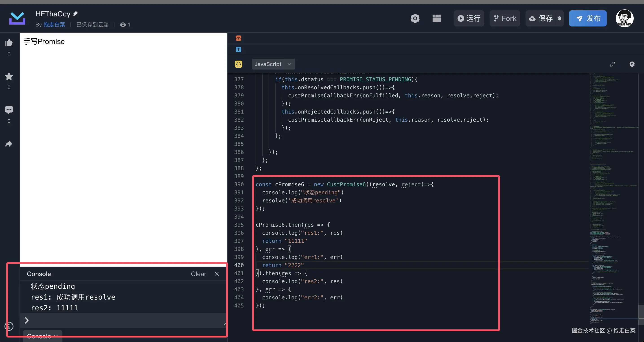Screen dimensions: 644x342
Task: Expand the CSS editor panel
Action: (x=239, y=50)
